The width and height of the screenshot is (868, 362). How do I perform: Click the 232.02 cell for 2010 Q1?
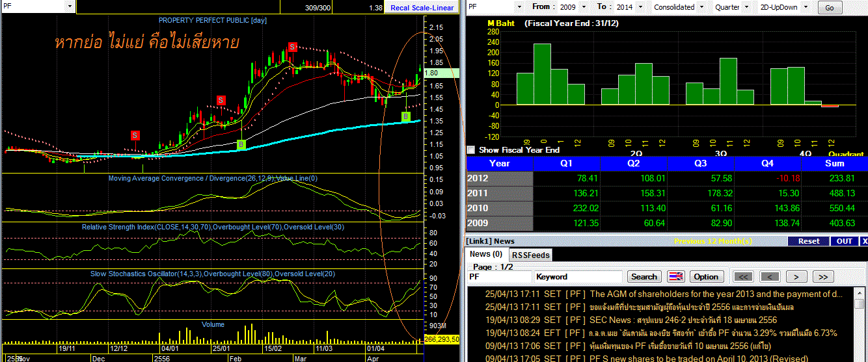pos(568,208)
